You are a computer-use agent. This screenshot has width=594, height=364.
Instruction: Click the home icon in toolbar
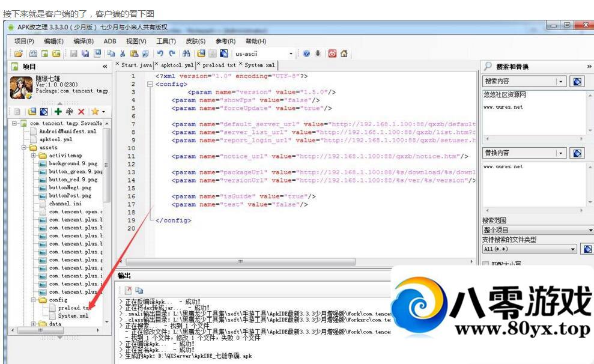tap(344, 53)
